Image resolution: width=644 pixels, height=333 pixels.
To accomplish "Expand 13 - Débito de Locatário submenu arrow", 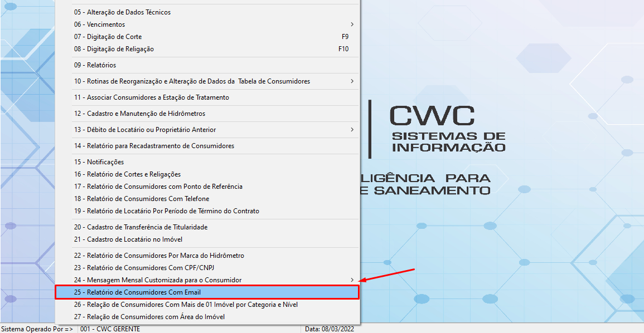I will (x=352, y=130).
